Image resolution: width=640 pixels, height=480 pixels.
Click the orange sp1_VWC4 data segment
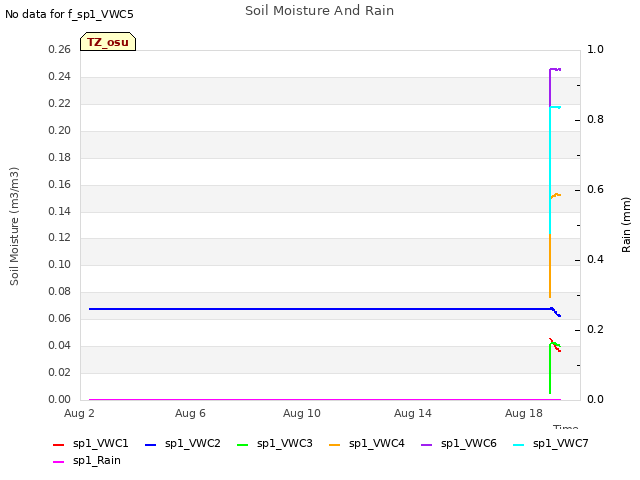tap(550, 265)
